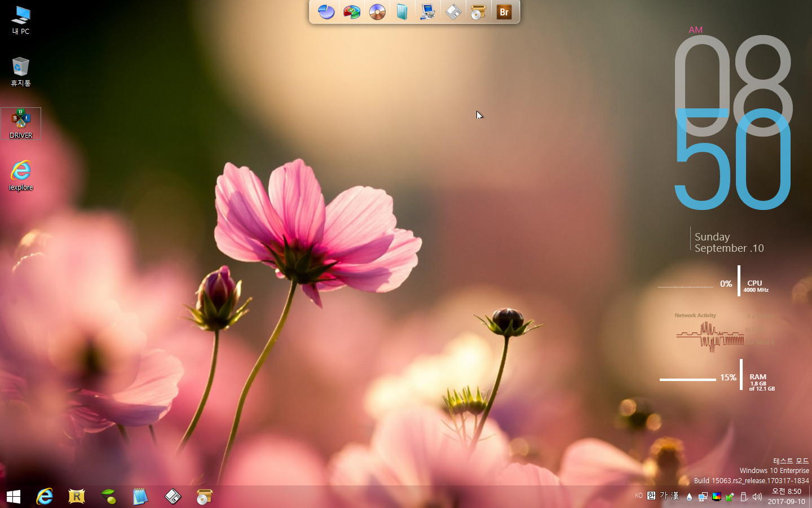The width and height of the screenshot is (812, 508).
Task: Open the box with CD icon in dock
Action: click(478, 11)
